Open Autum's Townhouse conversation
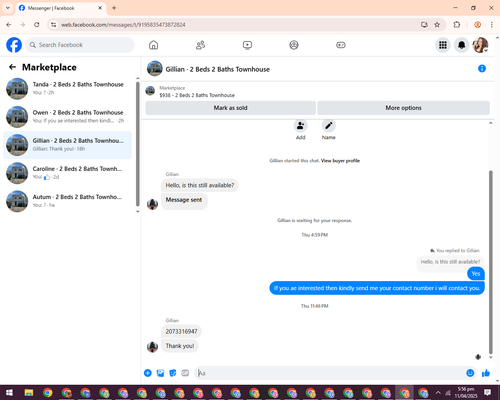 click(67, 201)
